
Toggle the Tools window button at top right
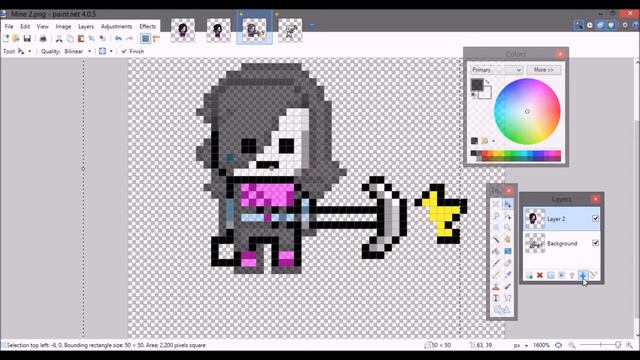579,25
